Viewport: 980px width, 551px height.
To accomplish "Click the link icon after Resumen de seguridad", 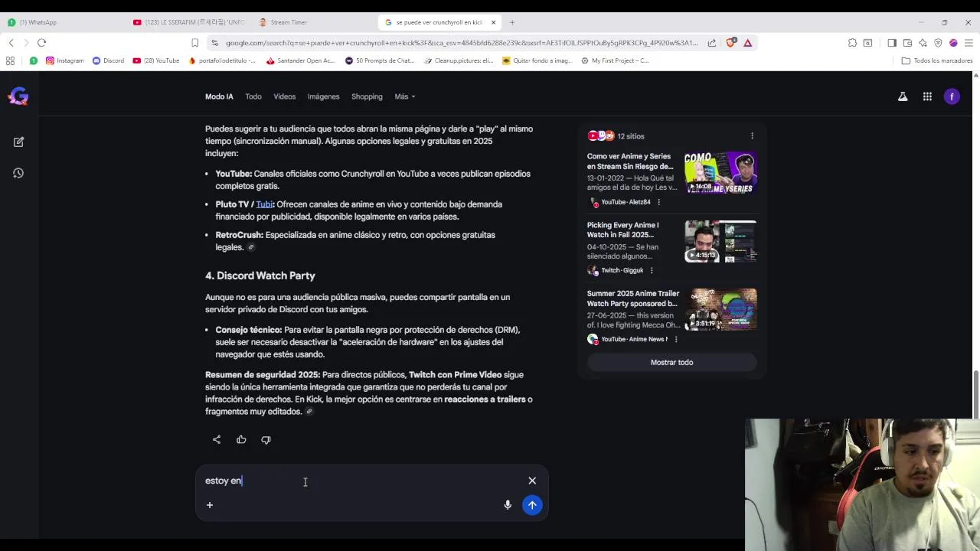I will tap(309, 412).
